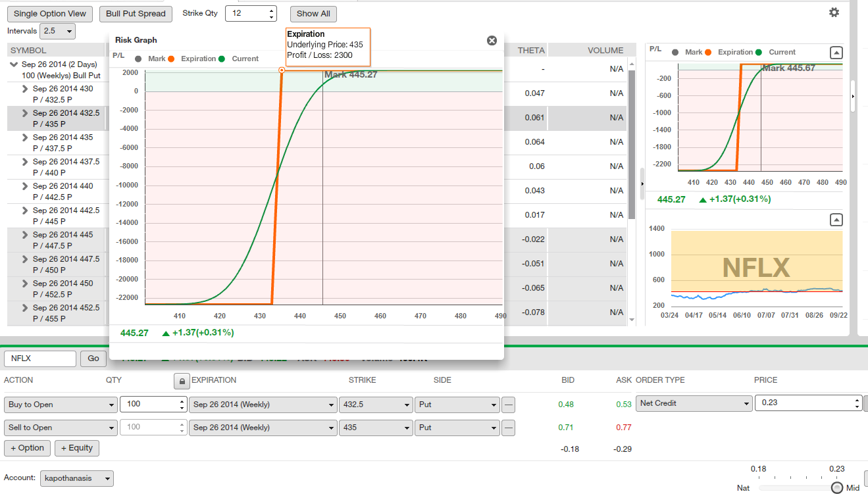Open the Net Credit order type dropdown
Screen dimensions: 868x494
694,403
